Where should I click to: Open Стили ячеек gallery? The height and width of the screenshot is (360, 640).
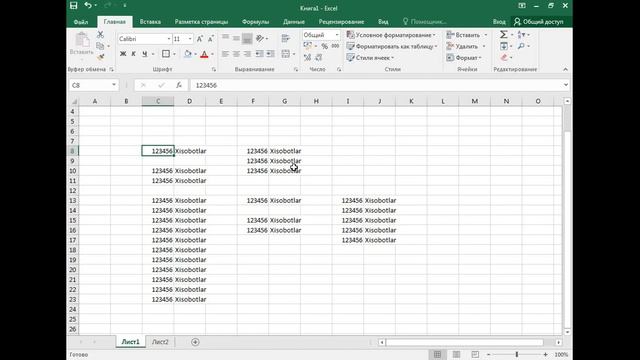click(370, 58)
